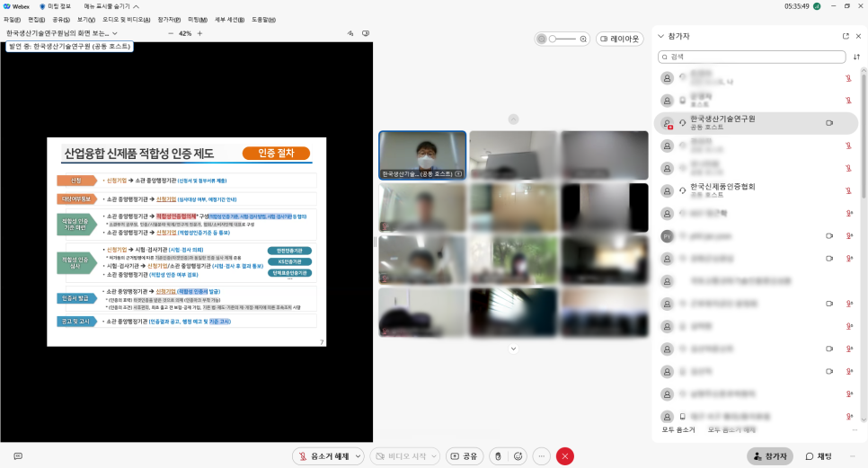Viewport: 868px width, 468px height.
Task: Click the gesture recognition hand icon
Action: (x=498, y=455)
